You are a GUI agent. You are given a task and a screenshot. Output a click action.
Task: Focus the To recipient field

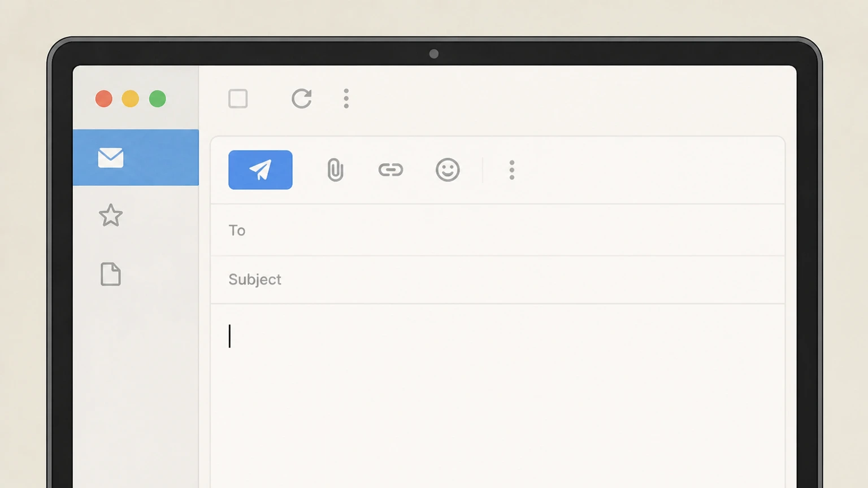tap(498, 230)
